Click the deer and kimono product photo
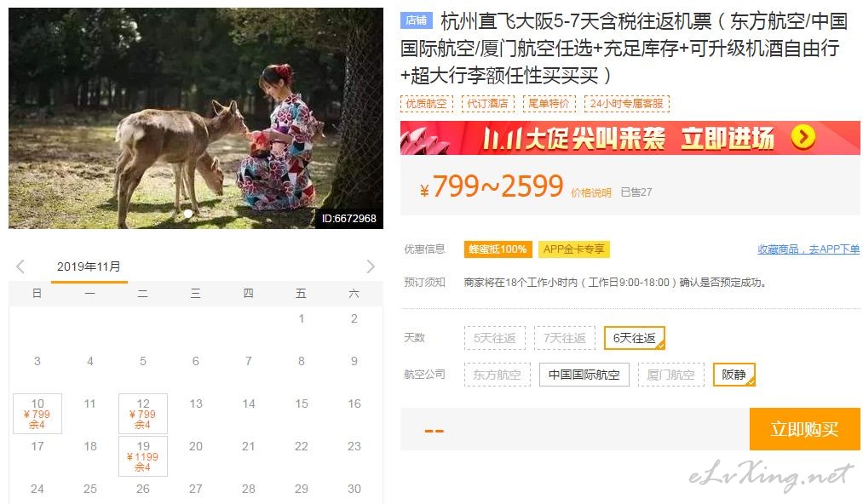Screen dimensions: 863x504 pos(196,118)
